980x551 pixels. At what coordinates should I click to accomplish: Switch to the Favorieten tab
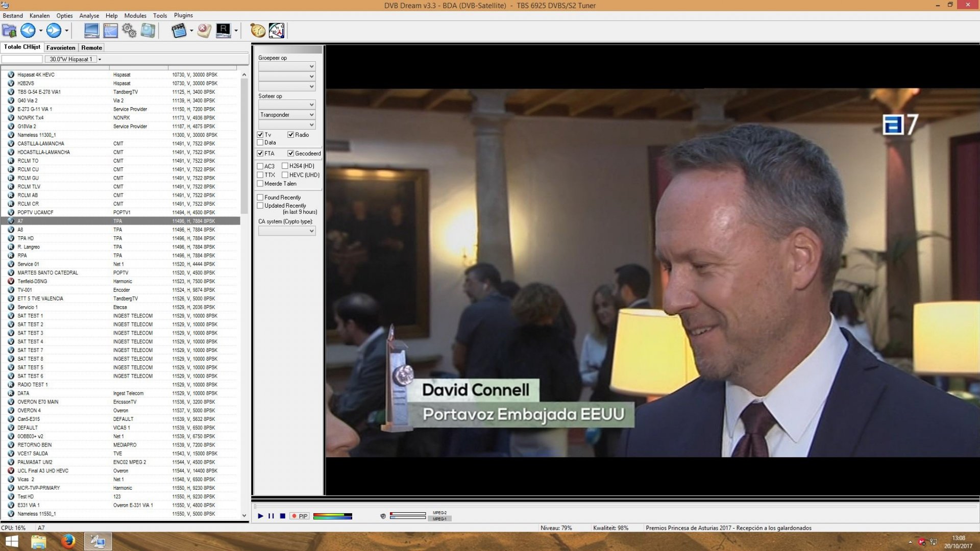coord(61,47)
